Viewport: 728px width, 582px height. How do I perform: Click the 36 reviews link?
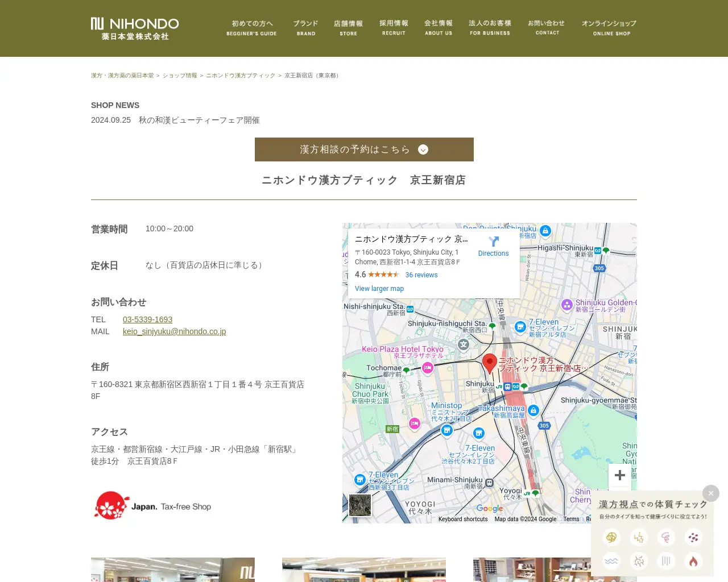coord(421,275)
